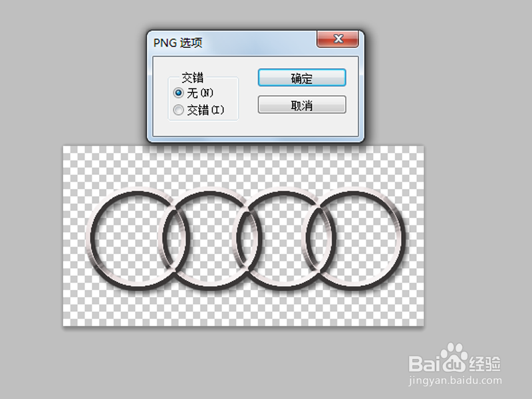Click the four rings image on canvas

(x=246, y=239)
